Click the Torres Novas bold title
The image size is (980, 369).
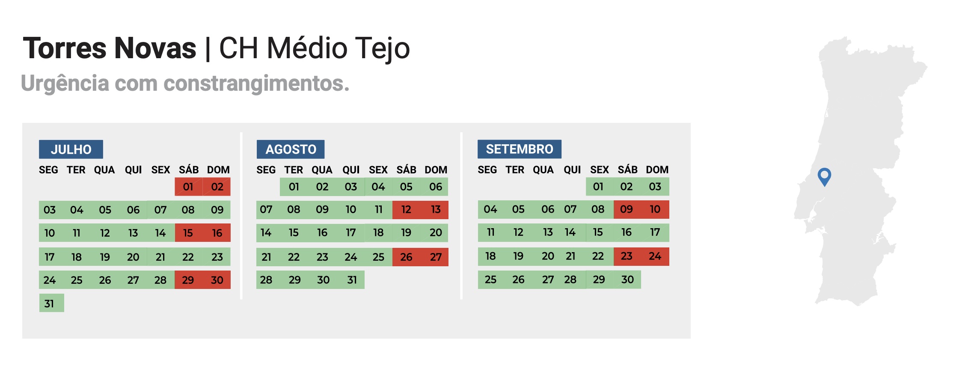pyautogui.click(x=110, y=48)
